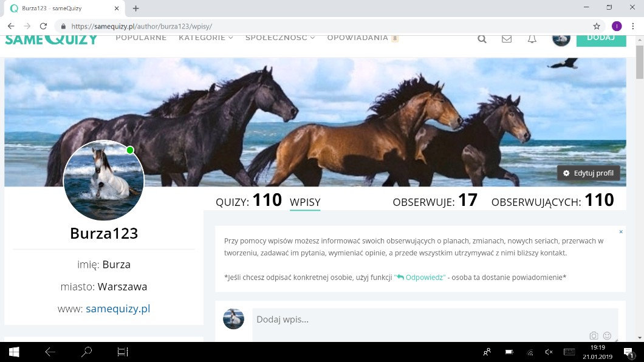Open the Quizy tab showing 110
Viewport: 644px width, 362px height.
click(248, 200)
